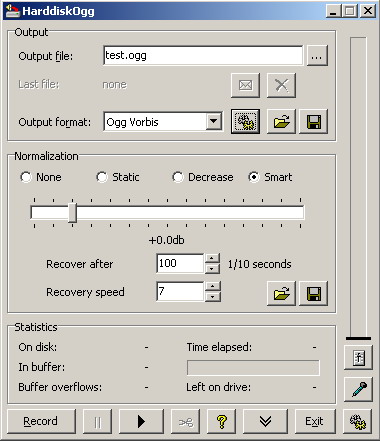This screenshot has height=441, width=380.
Task: Click the 'Output file:' label
Action: tap(46, 56)
